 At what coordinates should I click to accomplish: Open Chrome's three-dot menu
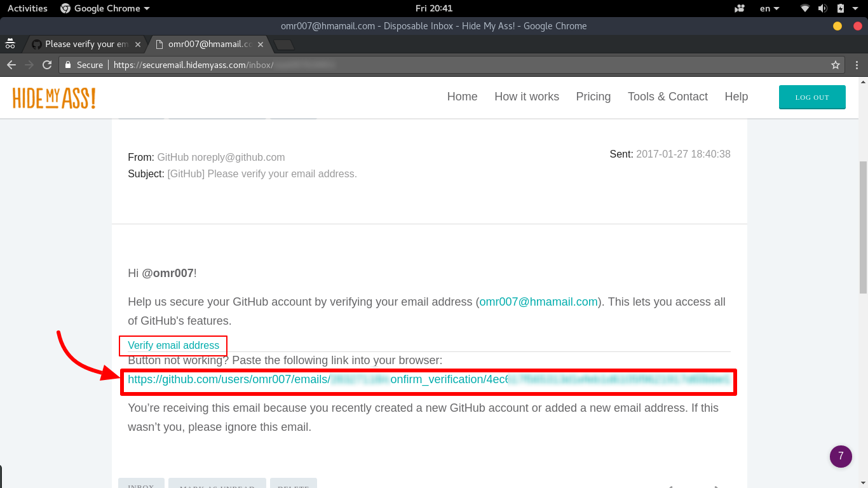click(x=857, y=65)
